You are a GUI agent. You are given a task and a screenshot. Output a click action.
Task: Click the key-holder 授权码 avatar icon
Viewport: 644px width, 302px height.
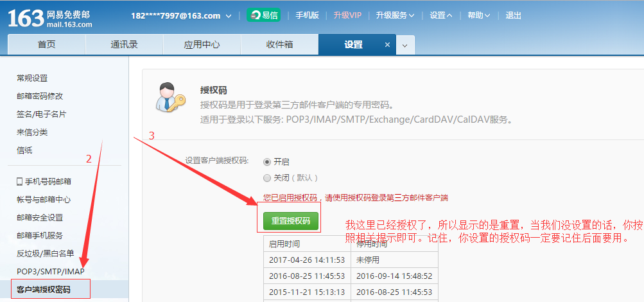tap(170, 97)
